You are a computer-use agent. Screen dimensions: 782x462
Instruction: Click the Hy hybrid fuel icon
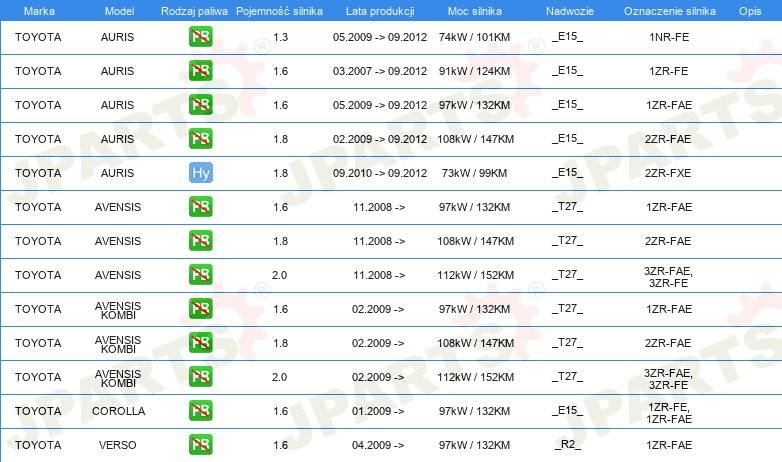(x=200, y=173)
